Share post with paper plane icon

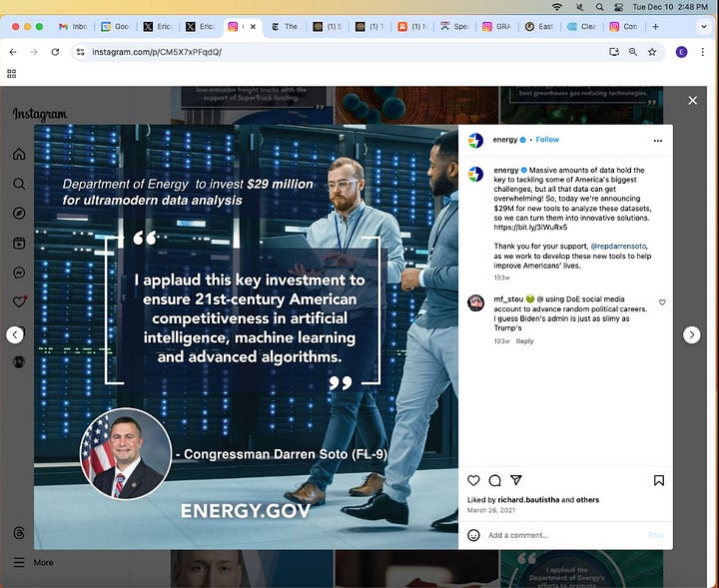(516, 480)
